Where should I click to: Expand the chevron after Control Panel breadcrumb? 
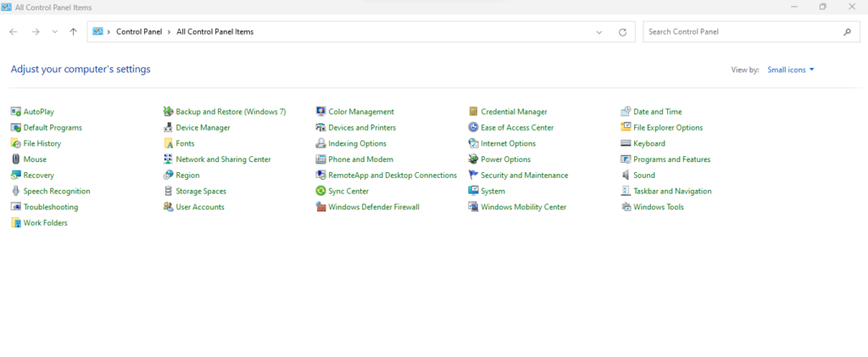pyautogui.click(x=169, y=32)
